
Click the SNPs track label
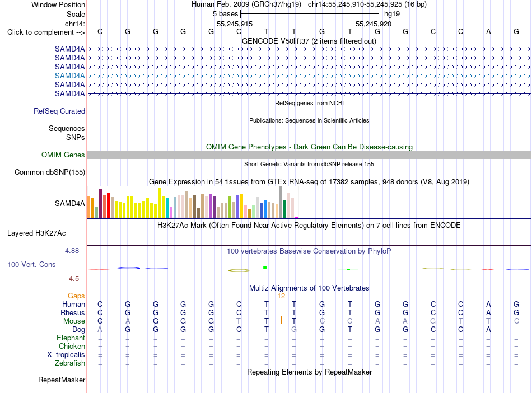click(76, 137)
